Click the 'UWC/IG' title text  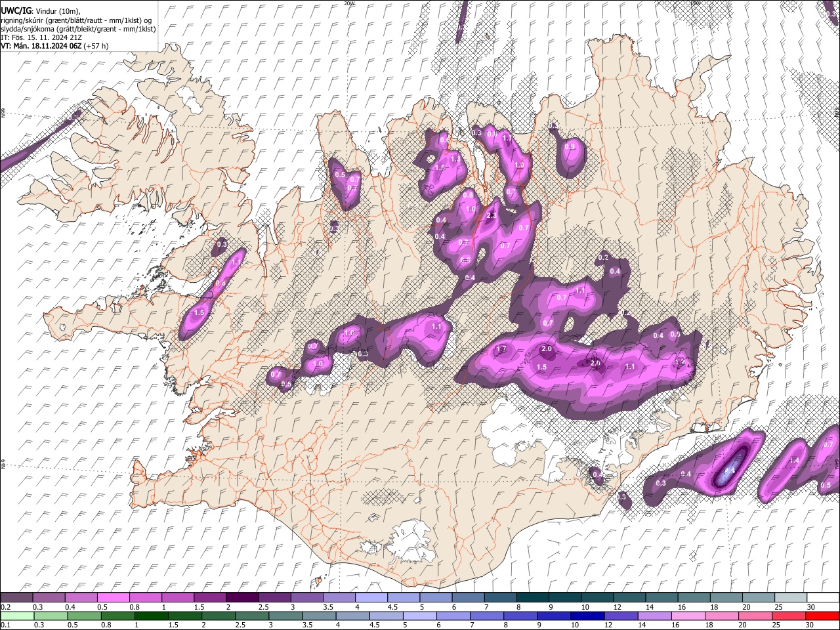point(16,11)
